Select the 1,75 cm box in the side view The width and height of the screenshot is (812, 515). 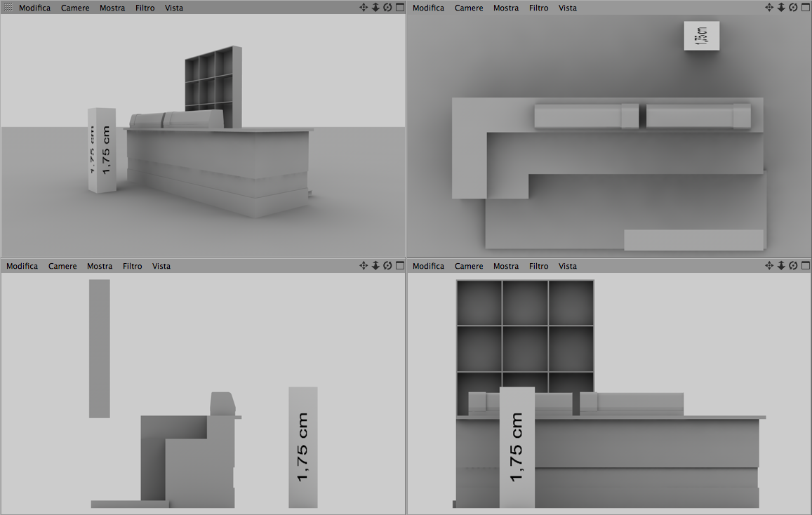click(303, 447)
